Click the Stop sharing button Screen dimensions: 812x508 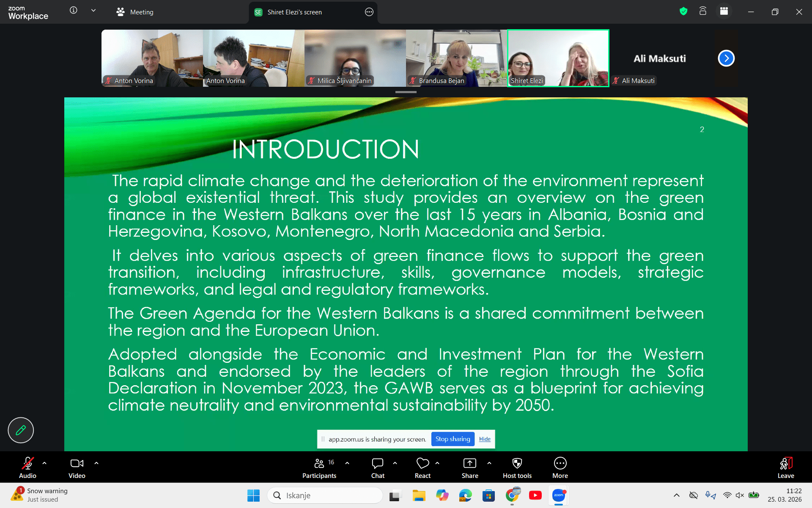pyautogui.click(x=453, y=439)
